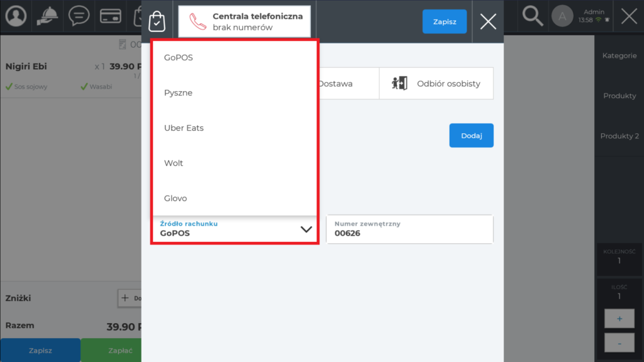
Task: Select GoPOS from source list
Action: click(235, 57)
